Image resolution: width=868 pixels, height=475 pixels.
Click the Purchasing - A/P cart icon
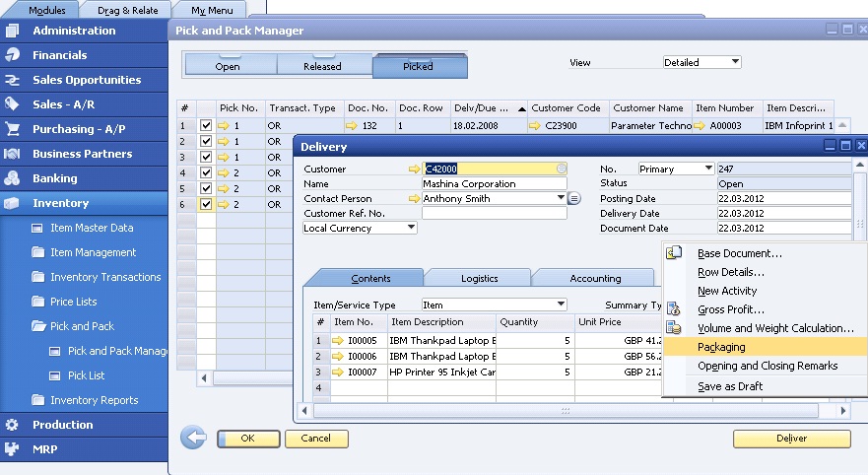point(13,129)
